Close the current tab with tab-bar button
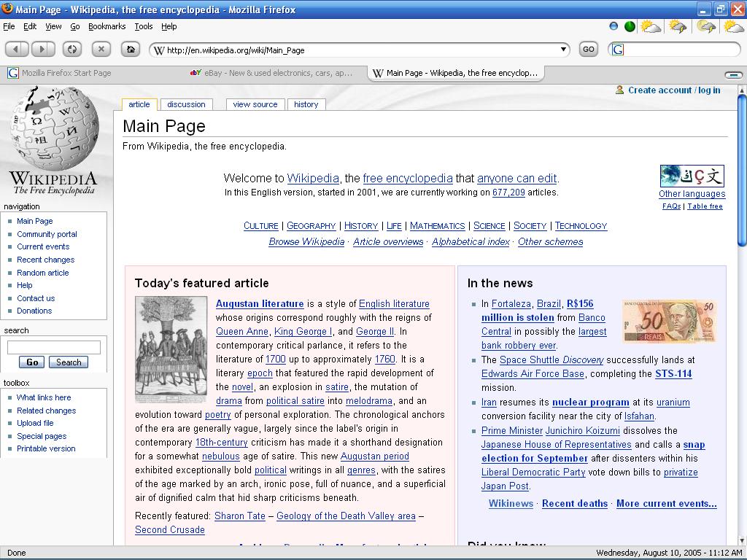Image resolution: width=747 pixels, height=560 pixels. 734,74
